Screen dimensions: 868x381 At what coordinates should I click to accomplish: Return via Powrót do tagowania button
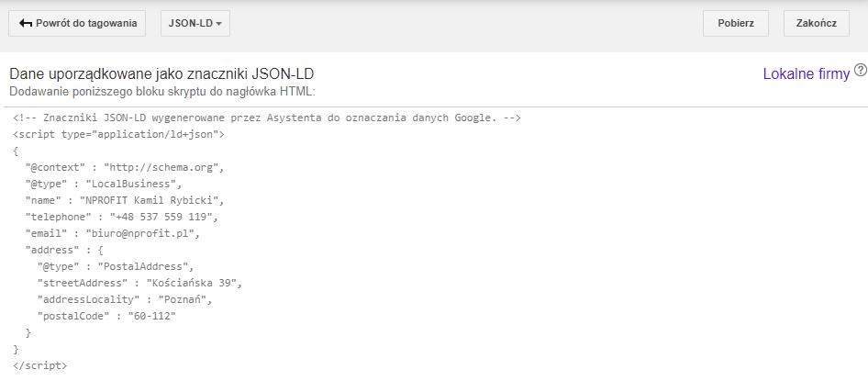77,24
